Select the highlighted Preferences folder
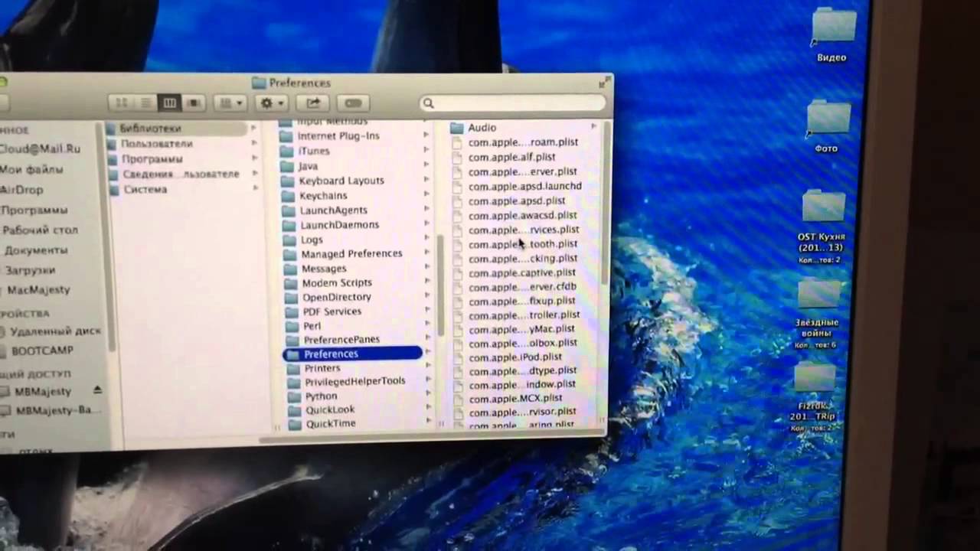 pos(353,354)
